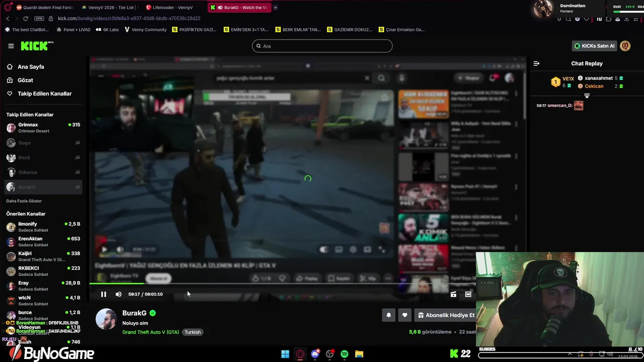644x362 pixels.
Task: Open BurakG streamer avatar
Action: click(106, 319)
